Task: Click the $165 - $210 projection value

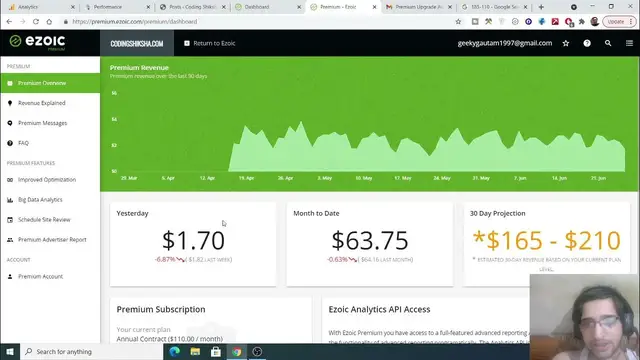Action: [x=547, y=240]
